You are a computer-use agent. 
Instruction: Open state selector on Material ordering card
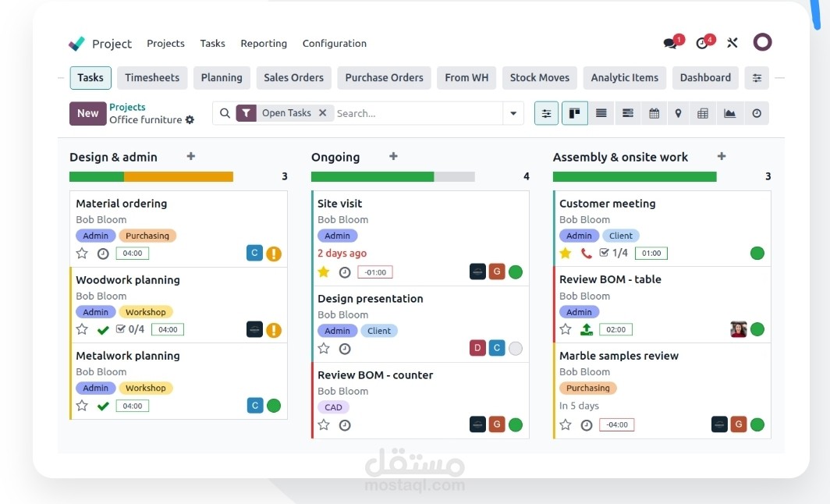click(274, 254)
